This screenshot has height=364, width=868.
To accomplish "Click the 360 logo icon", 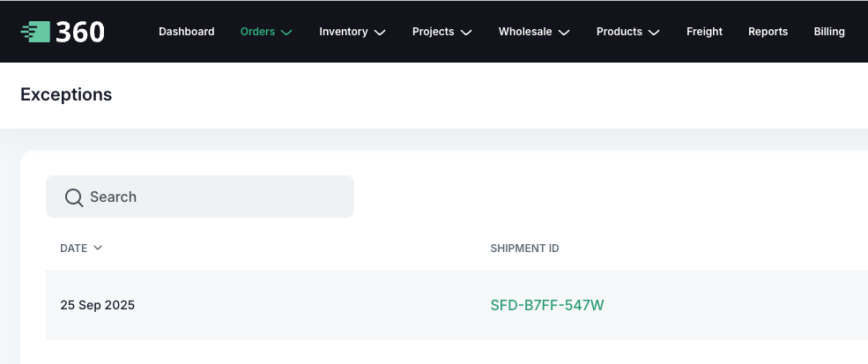I will (35, 32).
